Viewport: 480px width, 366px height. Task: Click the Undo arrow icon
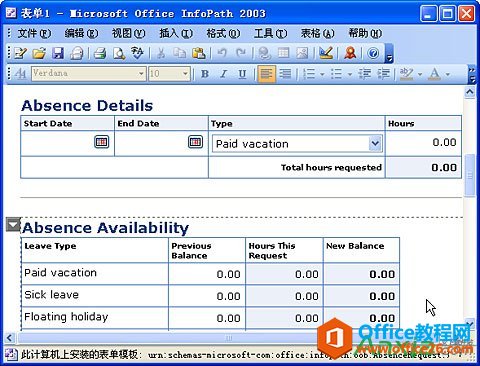[x=222, y=53]
